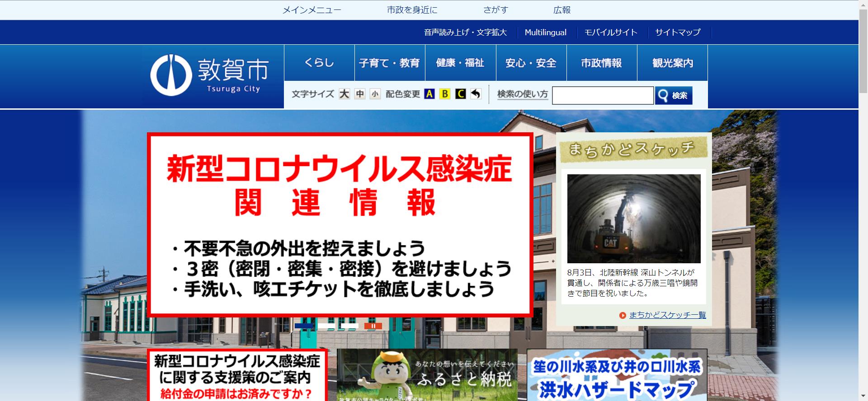Open the 市政情報 menu tab
The height and width of the screenshot is (401, 868).
tap(602, 63)
